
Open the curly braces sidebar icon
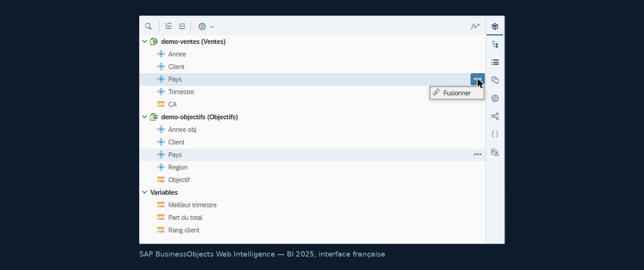coord(495,134)
